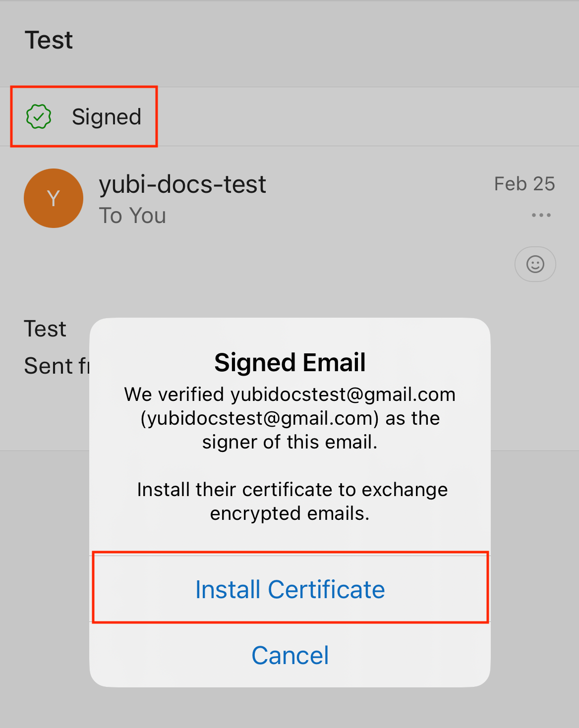Click the empty gray area below the dialog

click(289, 708)
